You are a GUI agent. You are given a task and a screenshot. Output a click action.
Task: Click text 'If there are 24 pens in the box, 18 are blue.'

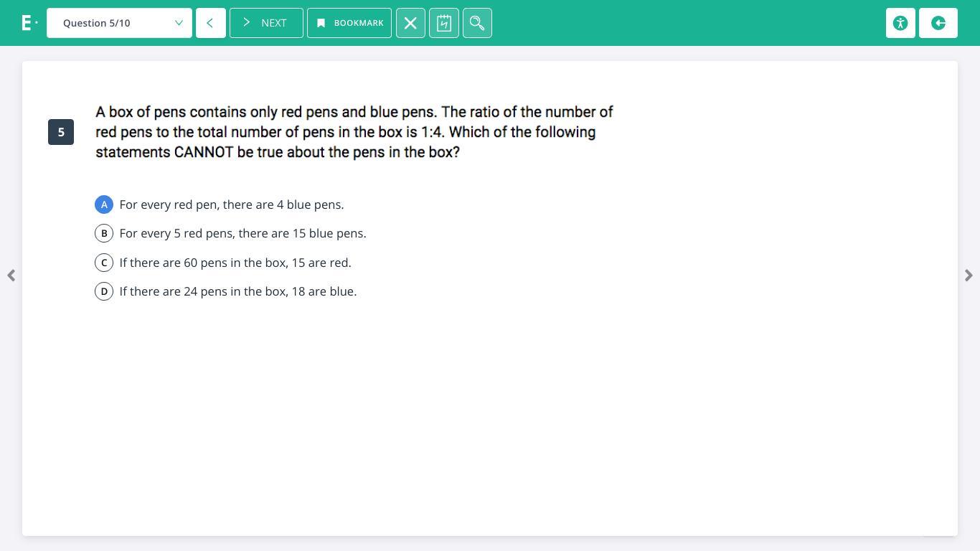tap(238, 291)
